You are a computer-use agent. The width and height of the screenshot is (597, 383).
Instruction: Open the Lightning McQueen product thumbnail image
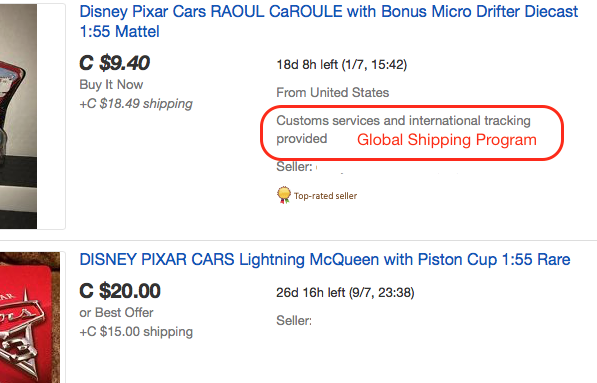pyautogui.click(x=30, y=318)
